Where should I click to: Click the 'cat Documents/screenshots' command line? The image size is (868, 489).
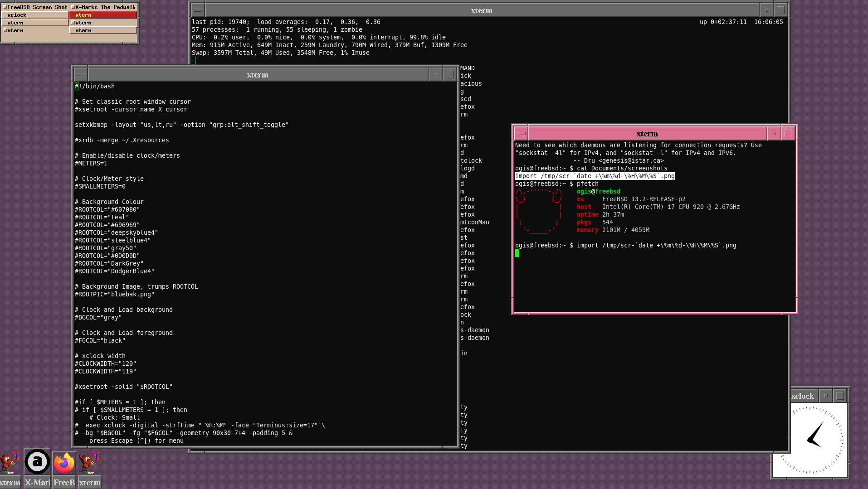(622, 168)
